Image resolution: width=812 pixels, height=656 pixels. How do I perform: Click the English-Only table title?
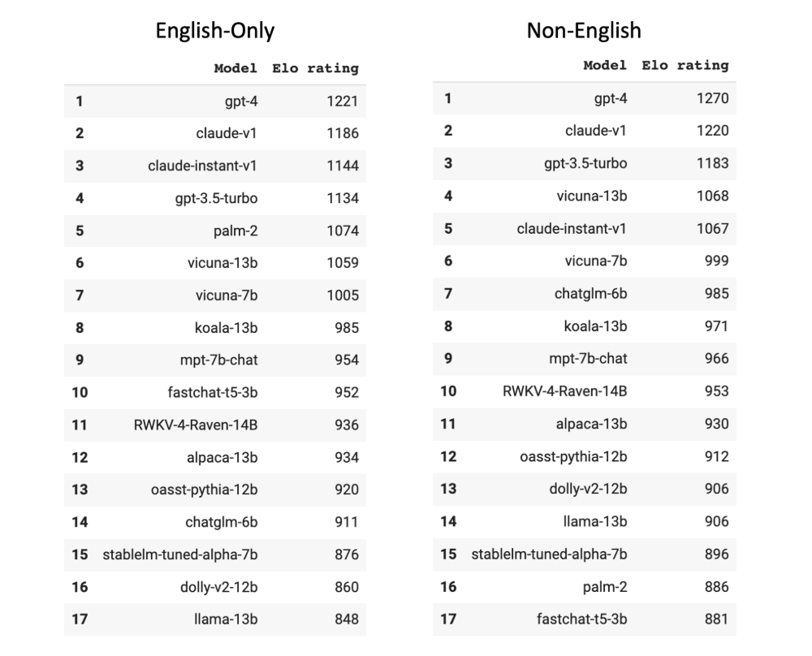pos(215,31)
